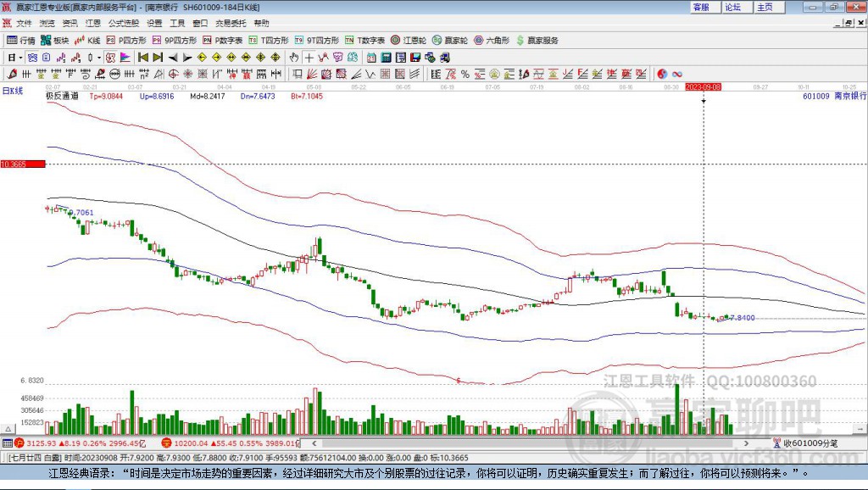The height and width of the screenshot is (490, 868).
Task: Click the left-arrow yellow diamond icon
Action: pyautogui.click(x=202, y=58)
